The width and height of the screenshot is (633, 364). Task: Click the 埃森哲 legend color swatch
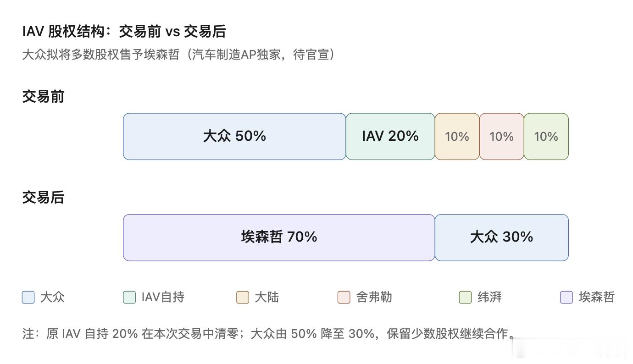(566, 297)
